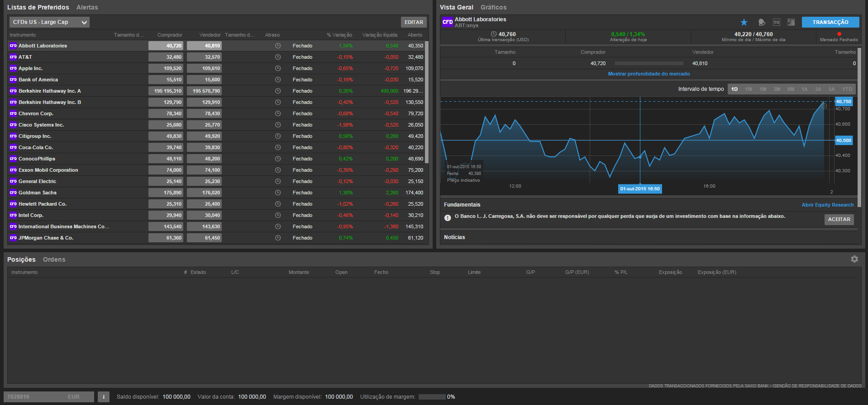
Task: Open Mostrar profundidade do mercado link
Action: coord(649,74)
